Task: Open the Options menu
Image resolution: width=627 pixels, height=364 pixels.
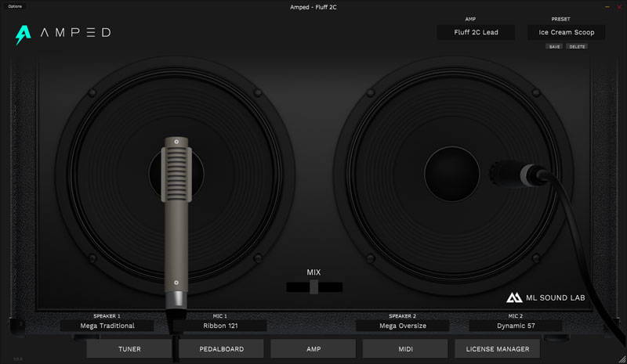Action: [x=15, y=6]
